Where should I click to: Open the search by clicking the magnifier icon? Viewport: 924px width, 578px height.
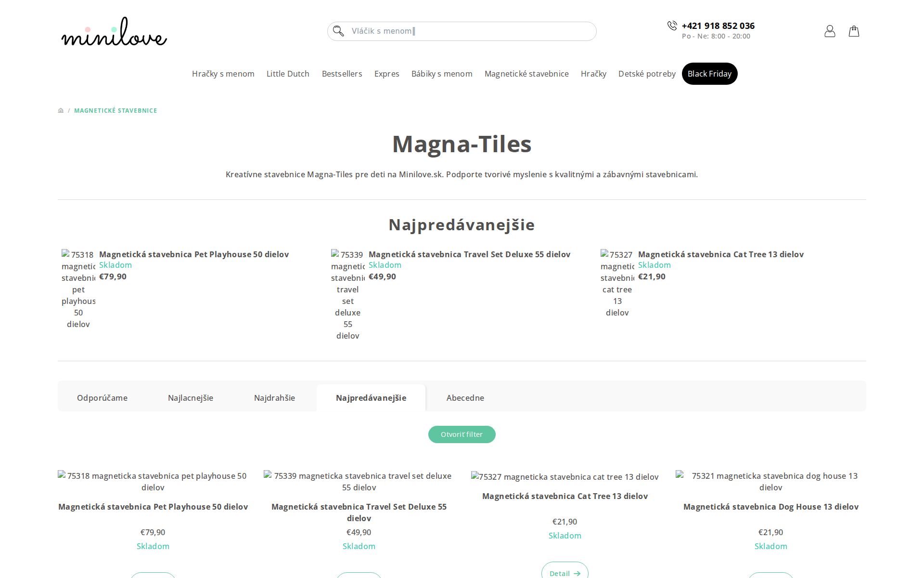click(338, 31)
